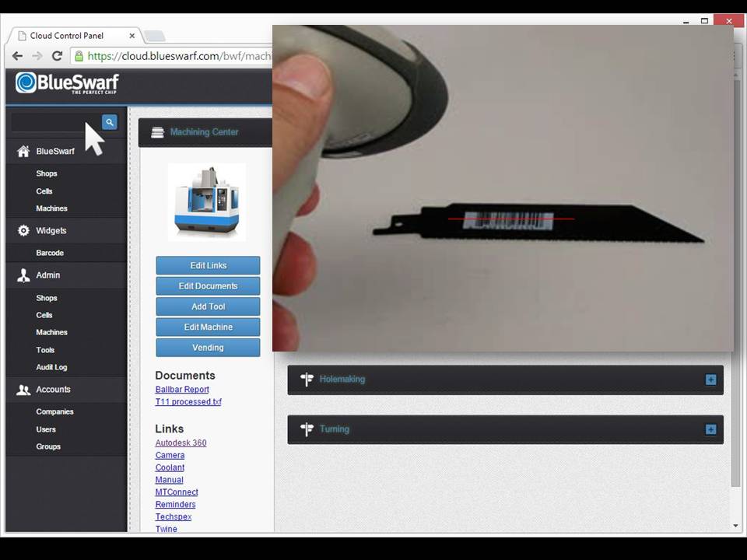This screenshot has width=747, height=560.
Task: Select the Cloud Control Panel tab
Action: click(75, 36)
